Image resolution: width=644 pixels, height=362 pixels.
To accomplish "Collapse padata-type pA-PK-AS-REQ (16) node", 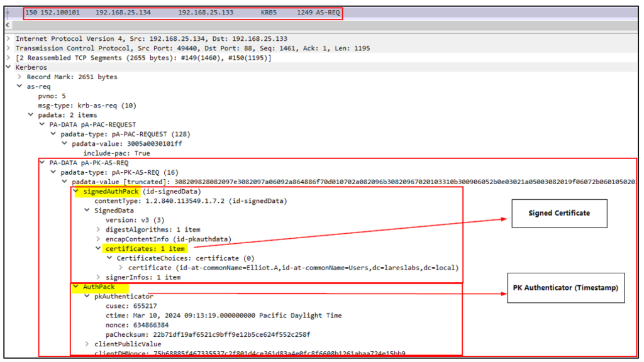I will (53, 172).
